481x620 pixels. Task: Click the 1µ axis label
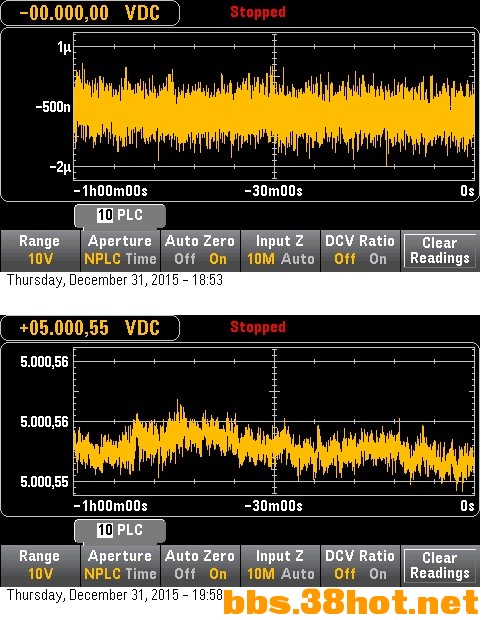pos(64,47)
